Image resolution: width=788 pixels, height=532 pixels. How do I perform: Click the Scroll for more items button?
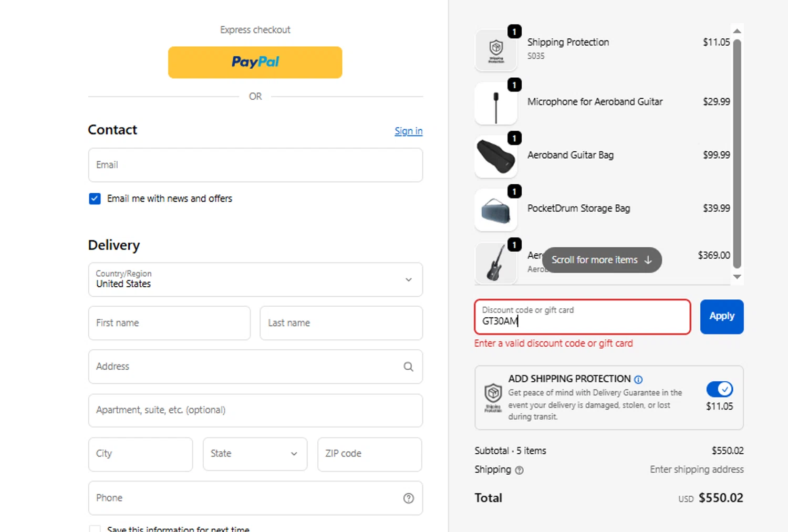click(x=602, y=260)
